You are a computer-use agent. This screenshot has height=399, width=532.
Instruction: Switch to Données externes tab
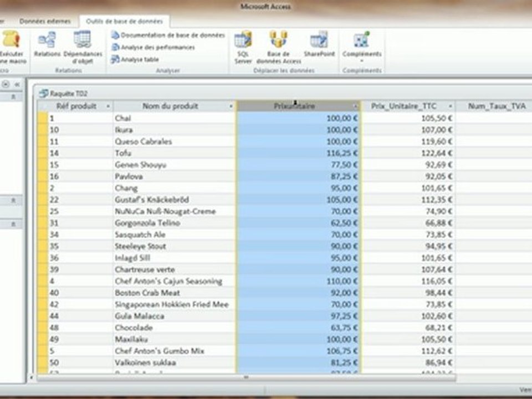point(45,22)
